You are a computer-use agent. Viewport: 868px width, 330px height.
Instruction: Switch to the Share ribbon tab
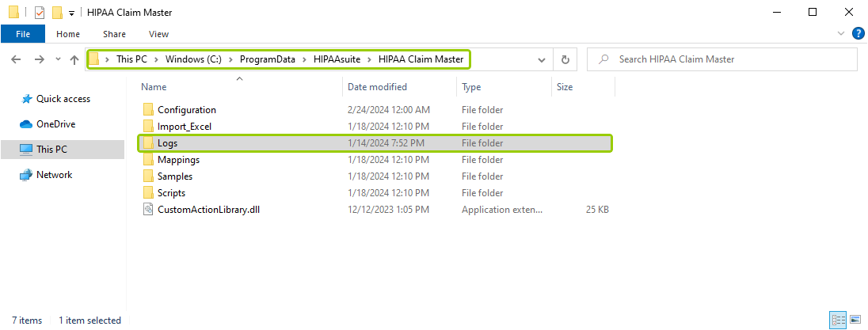[114, 34]
